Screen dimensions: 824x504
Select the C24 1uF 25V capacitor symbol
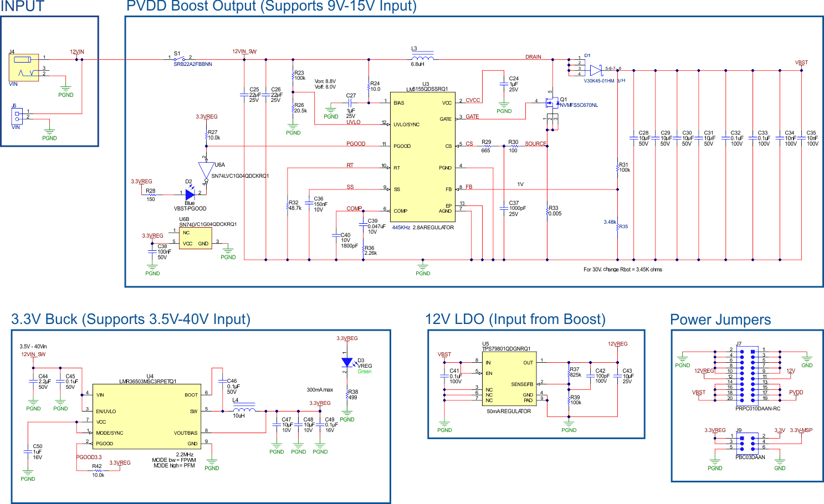[x=504, y=84]
